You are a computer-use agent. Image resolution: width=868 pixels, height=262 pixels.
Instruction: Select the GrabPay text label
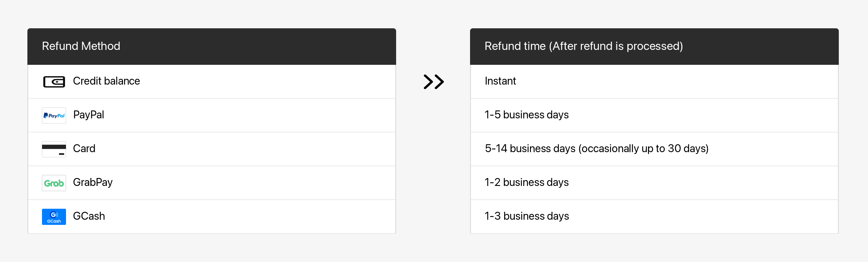point(93,182)
